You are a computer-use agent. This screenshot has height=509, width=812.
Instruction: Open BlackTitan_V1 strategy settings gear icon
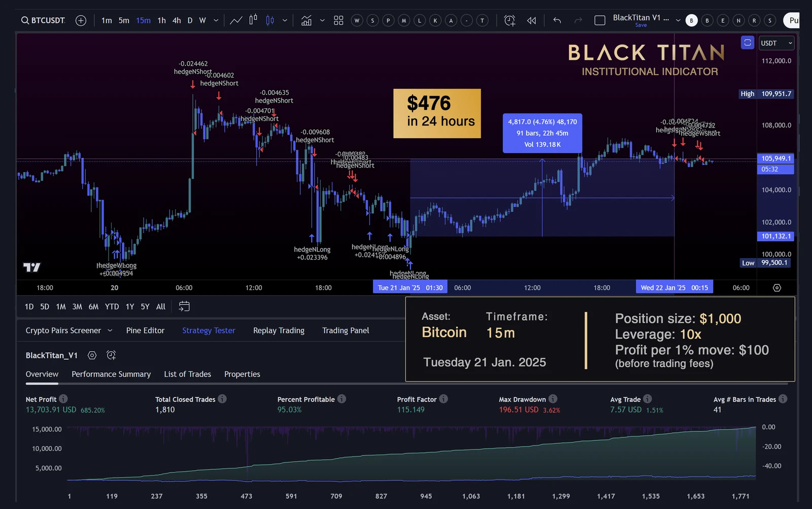tap(92, 355)
